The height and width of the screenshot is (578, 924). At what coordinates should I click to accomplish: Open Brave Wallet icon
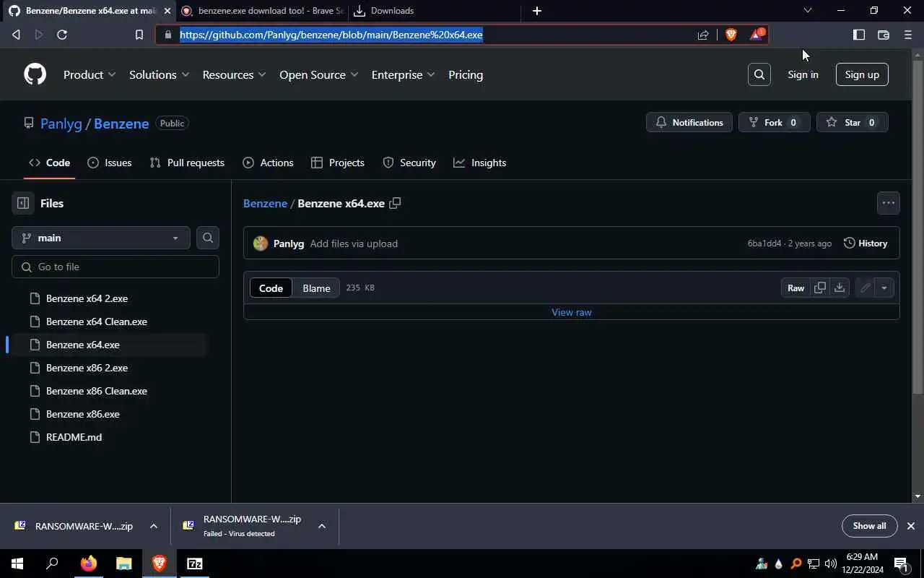tap(883, 35)
